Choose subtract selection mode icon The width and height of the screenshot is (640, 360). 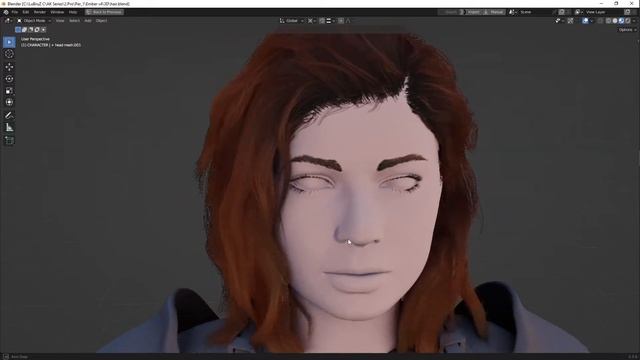coord(31,29)
